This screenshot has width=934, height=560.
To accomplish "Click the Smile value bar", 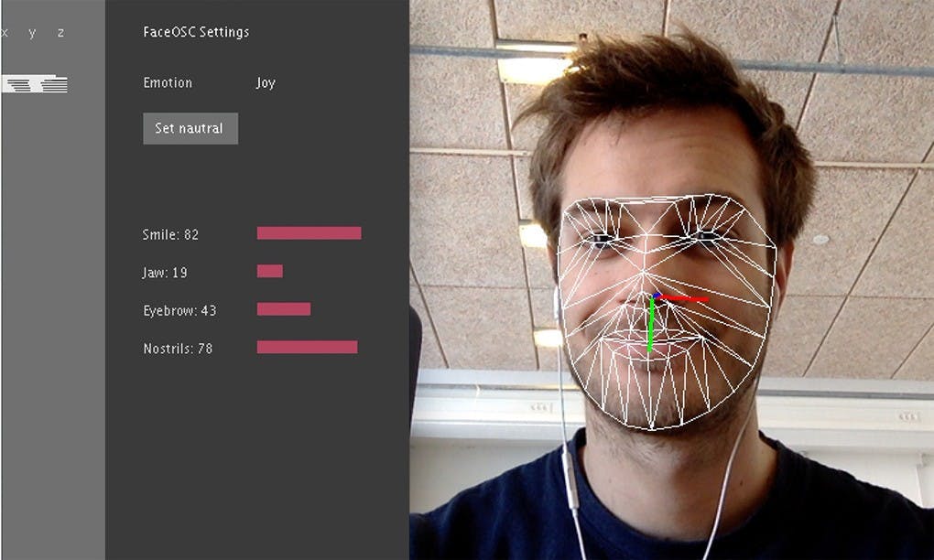I will pos(310,233).
